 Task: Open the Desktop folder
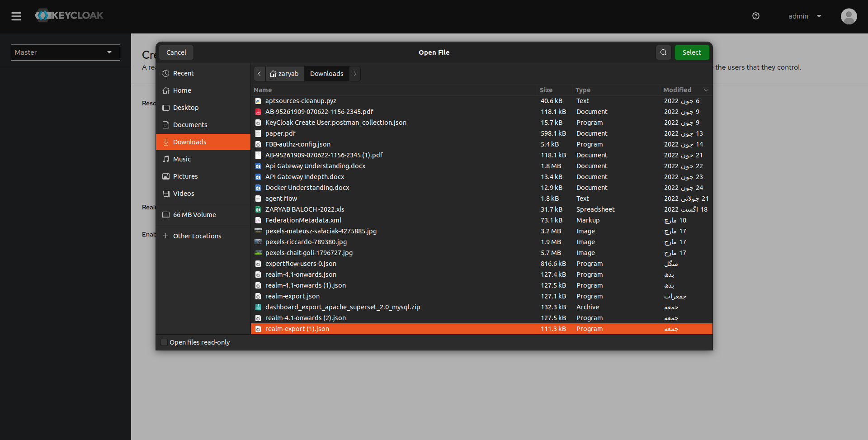[185, 107]
